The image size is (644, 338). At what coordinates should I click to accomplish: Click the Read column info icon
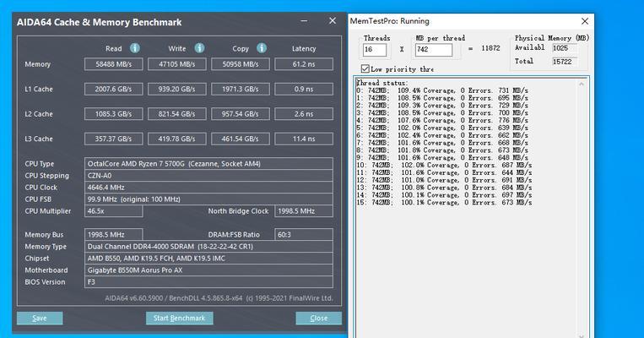point(135,48)
